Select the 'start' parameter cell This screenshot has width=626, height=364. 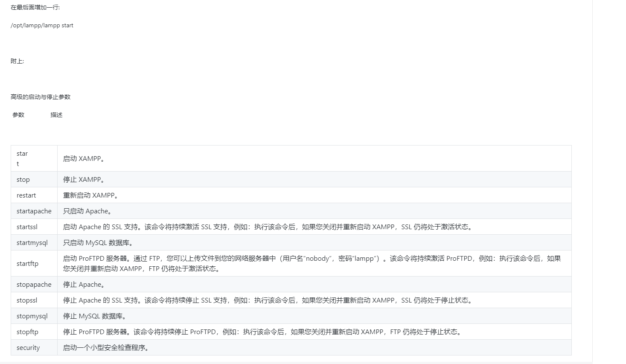(x=34, y=159)
